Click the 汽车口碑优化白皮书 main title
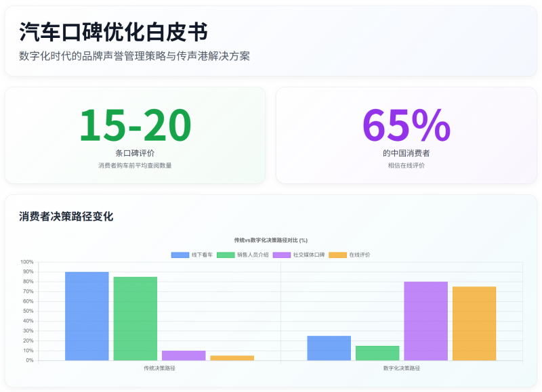The image size is (542, 392). [113, 32]
